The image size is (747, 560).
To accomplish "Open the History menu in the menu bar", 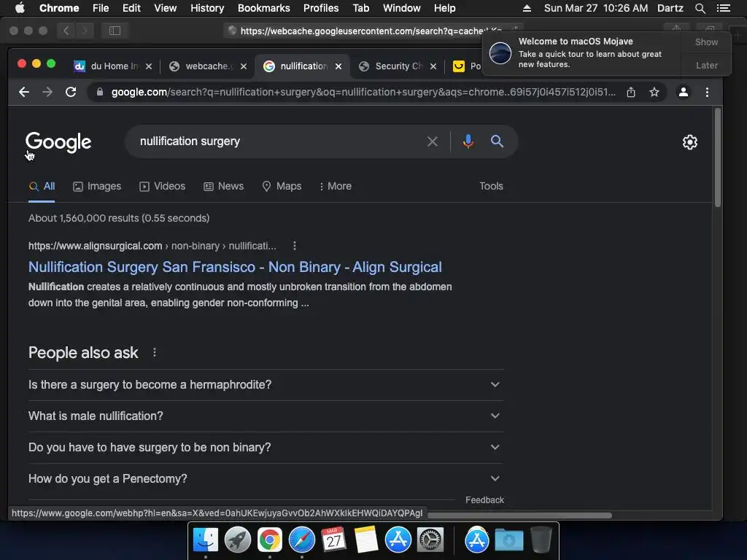I will coord(206,8).
